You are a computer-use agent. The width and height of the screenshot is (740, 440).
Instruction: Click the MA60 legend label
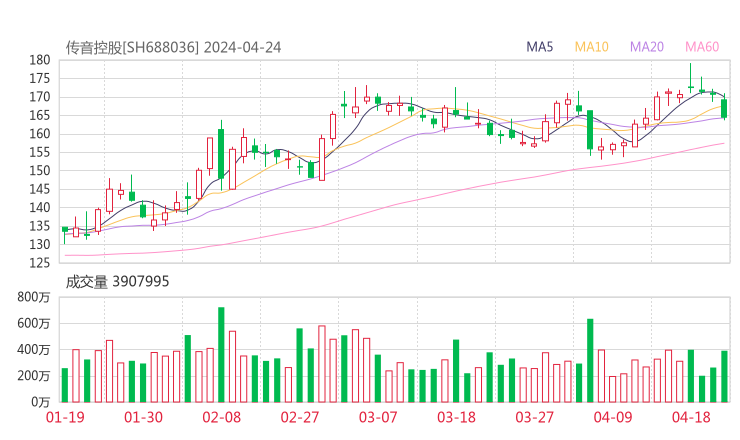(702, 47)
